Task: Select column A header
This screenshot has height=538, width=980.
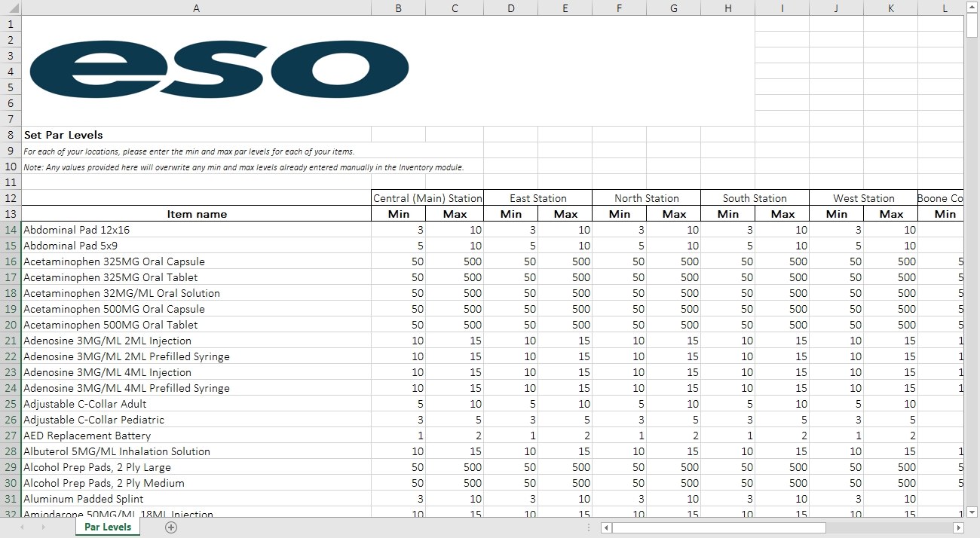Action: 196,8
